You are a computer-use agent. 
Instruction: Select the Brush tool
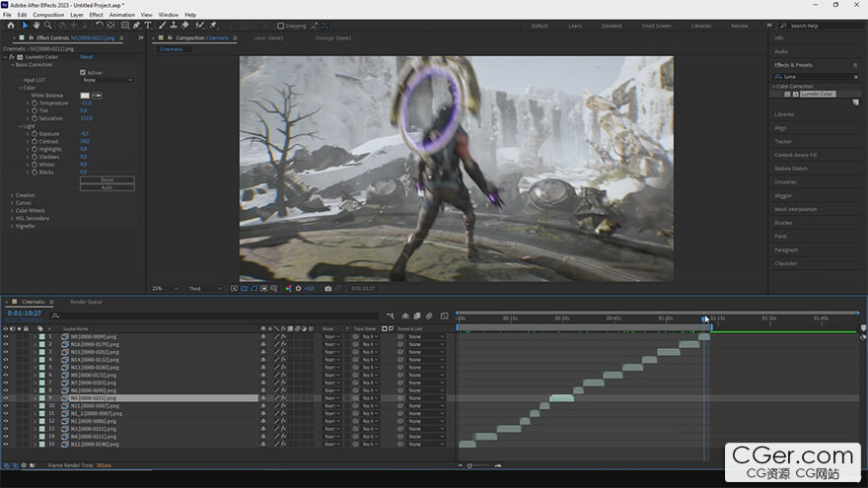click(162, 26)
